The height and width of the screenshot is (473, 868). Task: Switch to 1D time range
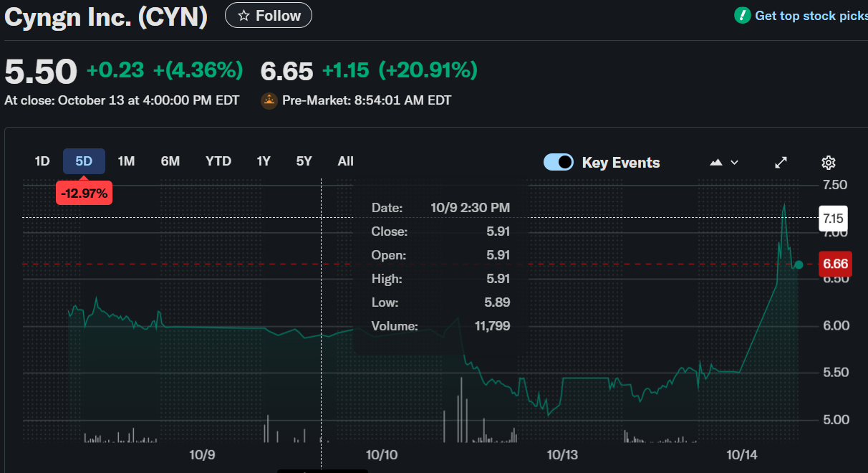[x=42, y=161]
